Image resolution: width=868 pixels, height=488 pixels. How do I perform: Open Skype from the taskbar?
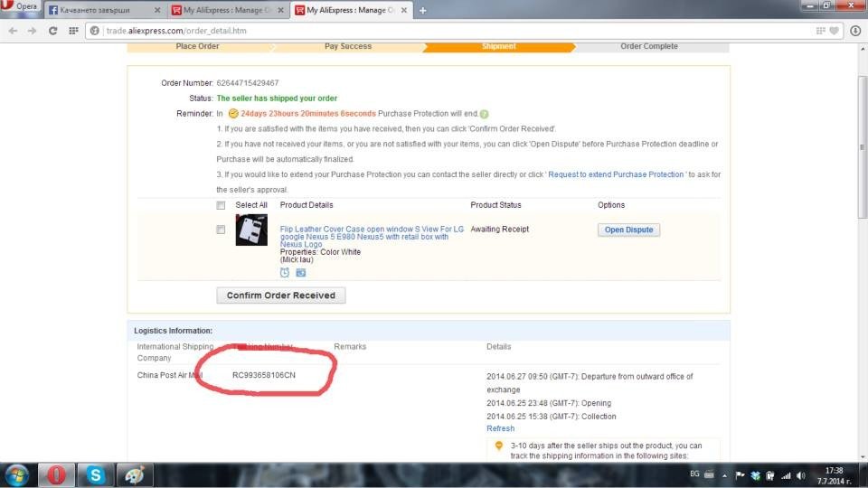95,474
